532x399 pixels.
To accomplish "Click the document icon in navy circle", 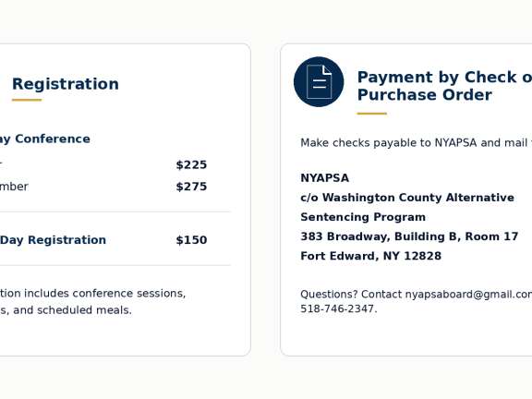I will coord(319,82).
